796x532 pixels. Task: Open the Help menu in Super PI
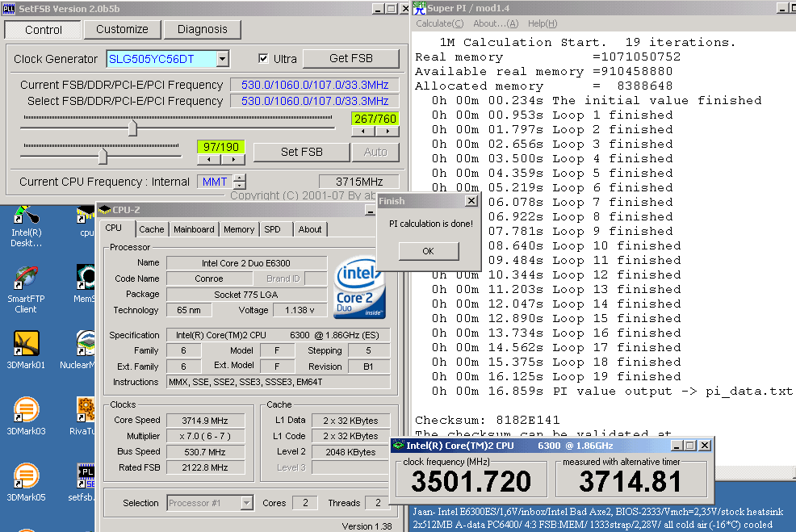pos(543,23)
